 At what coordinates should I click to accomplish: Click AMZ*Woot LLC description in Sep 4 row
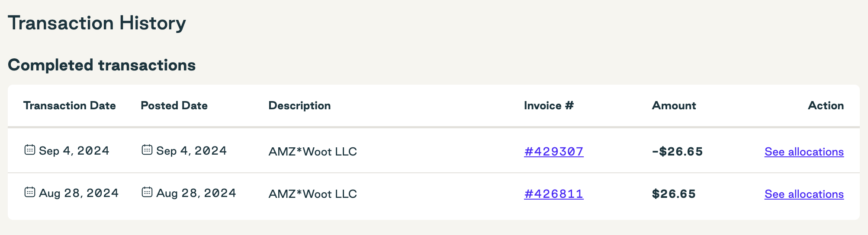click(313, 152)
